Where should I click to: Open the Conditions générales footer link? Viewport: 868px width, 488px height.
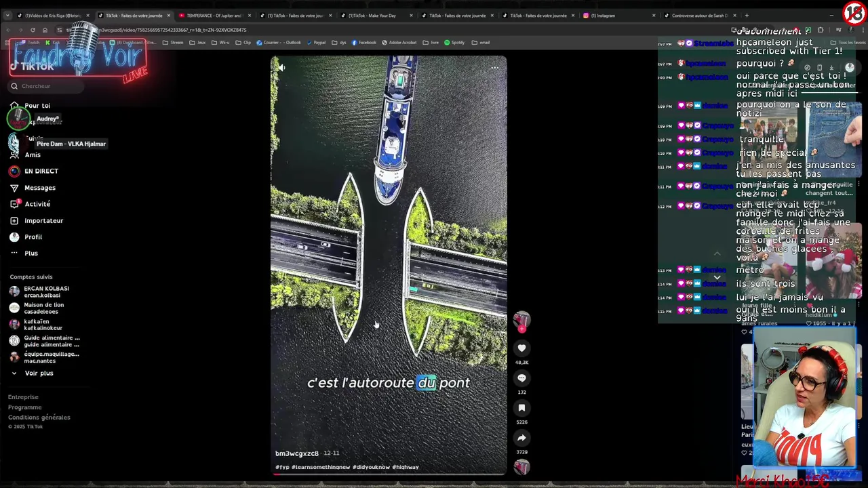(x=39, y=418)
